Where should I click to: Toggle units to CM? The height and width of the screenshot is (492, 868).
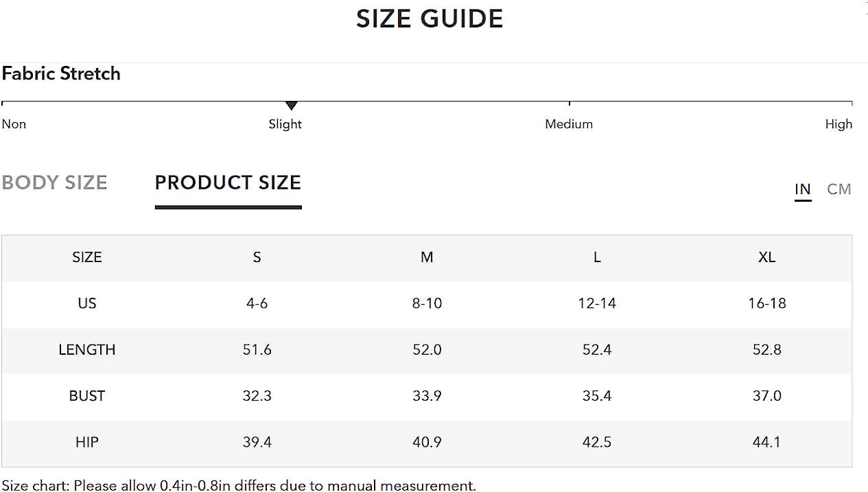839,189
